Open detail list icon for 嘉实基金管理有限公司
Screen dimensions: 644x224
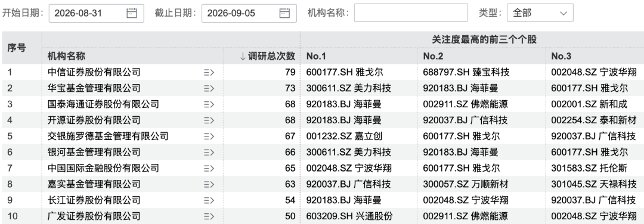209,185
